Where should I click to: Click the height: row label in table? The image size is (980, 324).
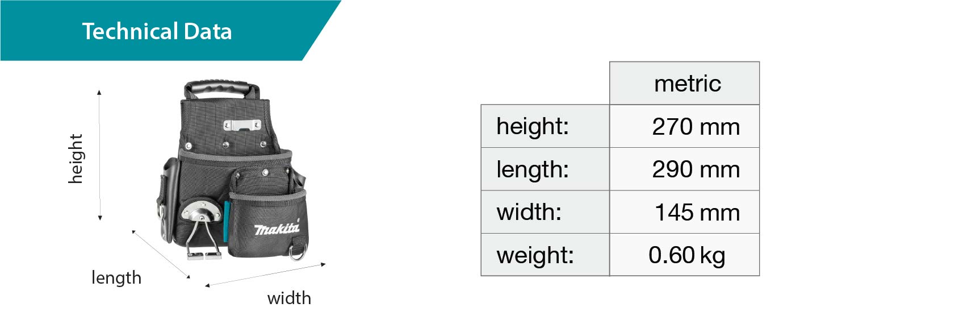click(x=533, y=126)
